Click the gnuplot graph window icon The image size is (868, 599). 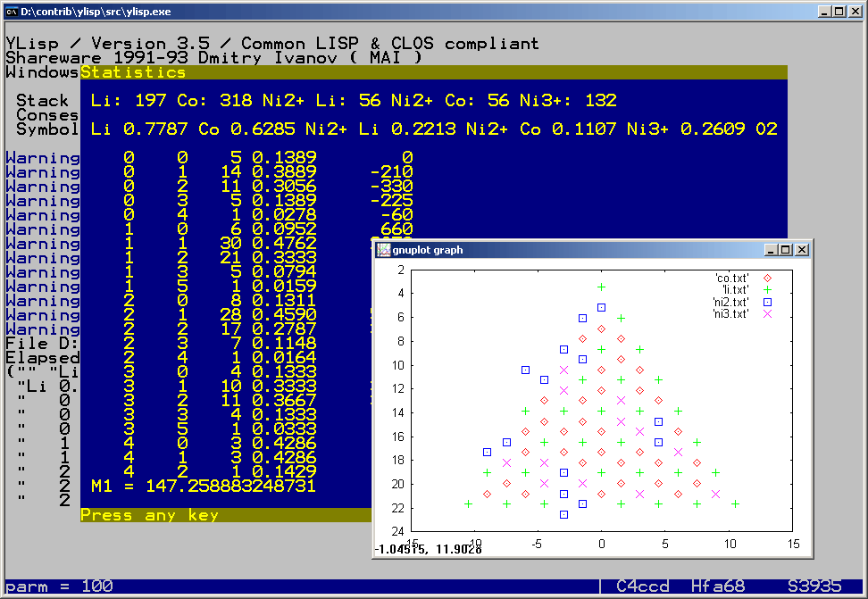point(384,250)
